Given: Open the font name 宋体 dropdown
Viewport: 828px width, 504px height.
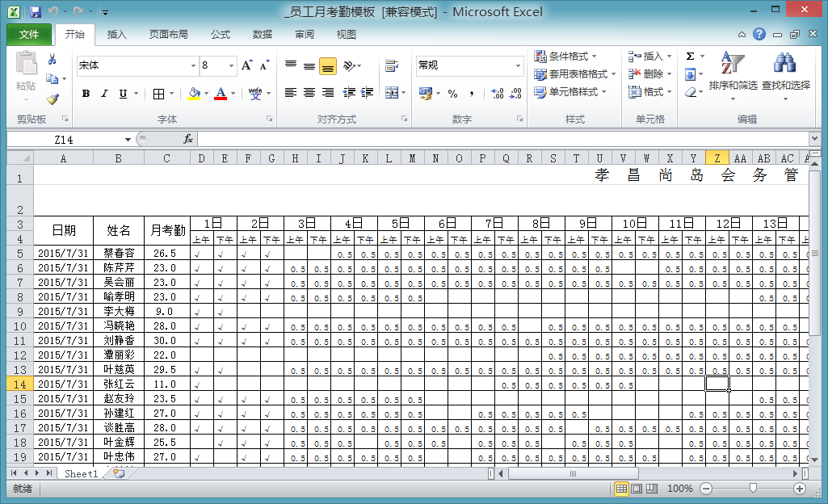Looking at the screenshot, I should point(193,65).
